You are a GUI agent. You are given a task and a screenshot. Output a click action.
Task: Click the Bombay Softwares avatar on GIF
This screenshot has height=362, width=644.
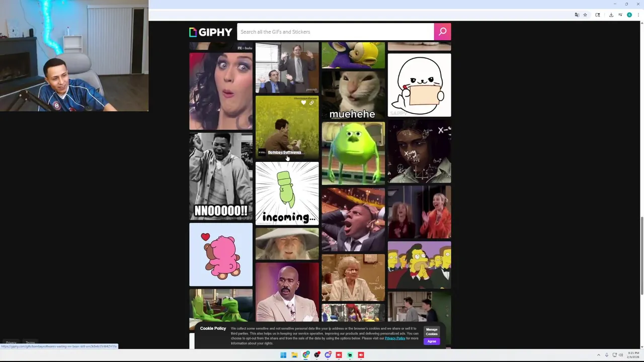click(x=262, y=152)
